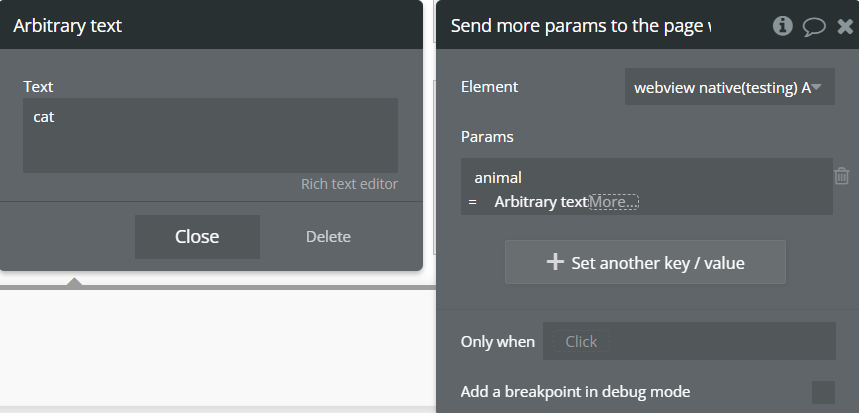Open the Element dropdown for webview native
Screen dimensions: 859x413
729,87
